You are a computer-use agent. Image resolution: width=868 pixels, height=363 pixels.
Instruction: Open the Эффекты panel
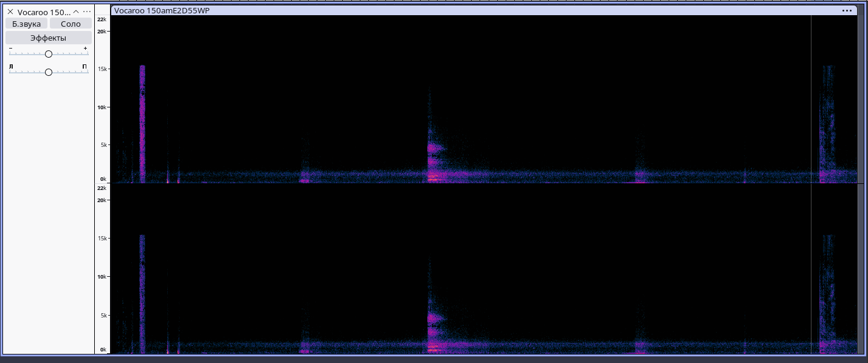click(x=49, y=38)
